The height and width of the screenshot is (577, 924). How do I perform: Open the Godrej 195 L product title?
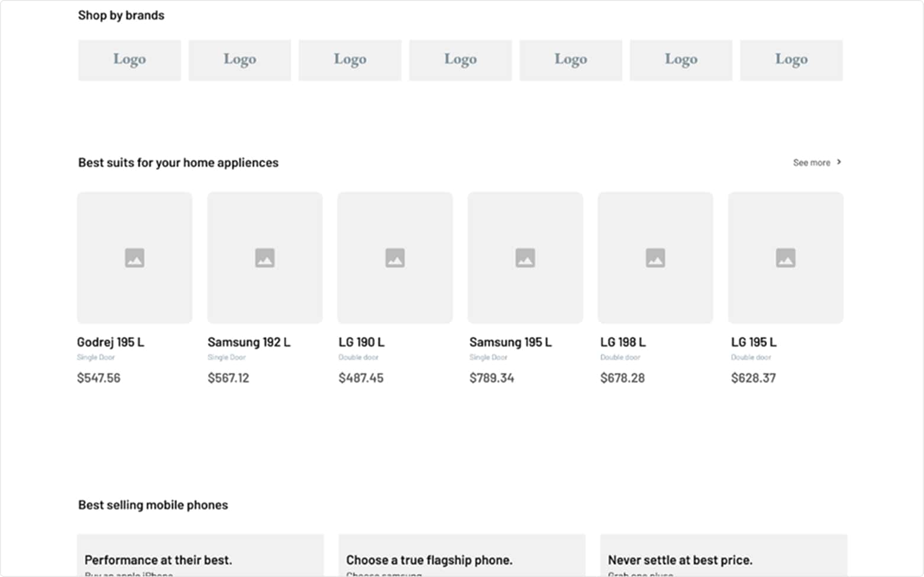pos(111,342)
